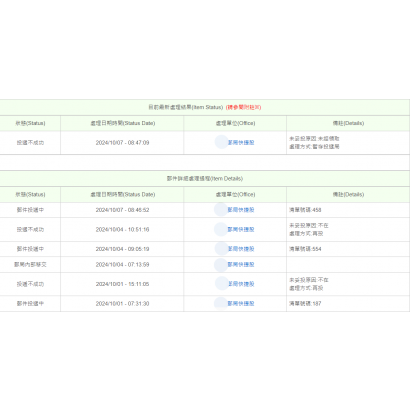Select the date 2024/10/04 - 07:13:59
Screen dimensions: 410x410
122,265
